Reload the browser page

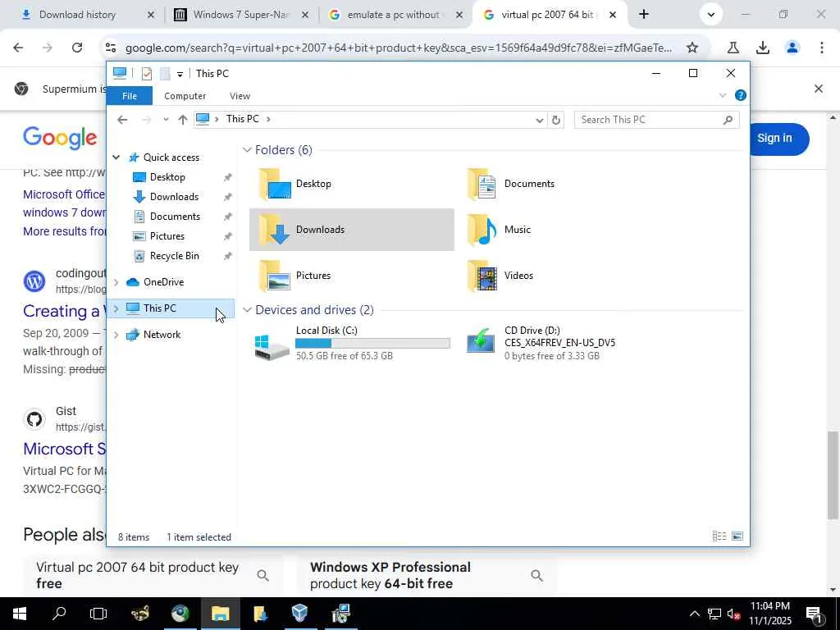tap(77, 48)
